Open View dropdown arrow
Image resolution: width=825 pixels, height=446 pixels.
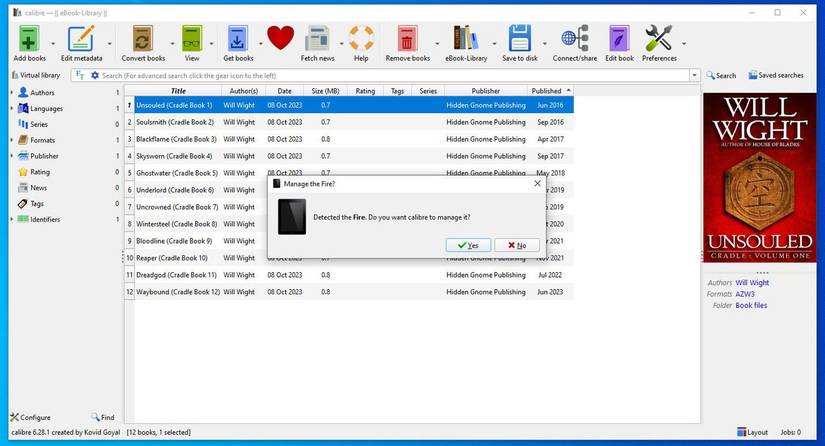click(212, 44)
